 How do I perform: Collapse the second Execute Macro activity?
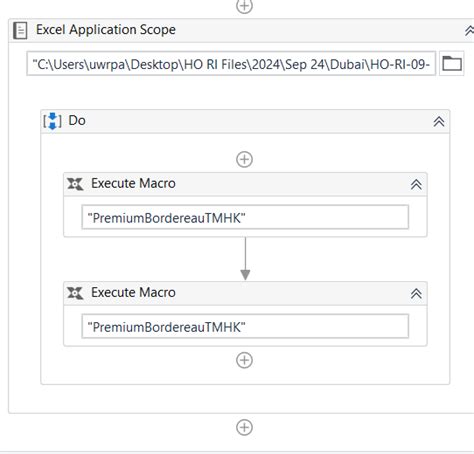click(416, 294)
